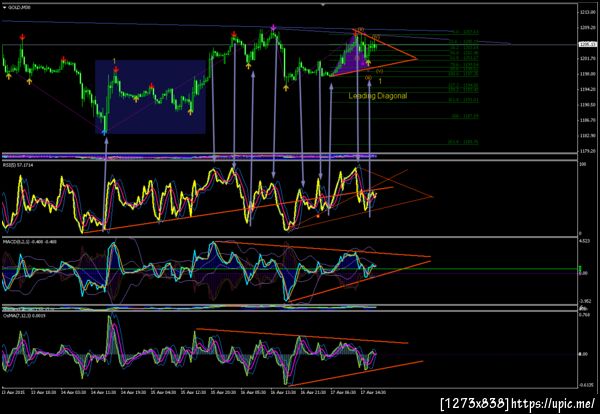Select wave label '1' above the blue rectangle
This screenshot has width=600, height=414.
click(x=114, y=61)
